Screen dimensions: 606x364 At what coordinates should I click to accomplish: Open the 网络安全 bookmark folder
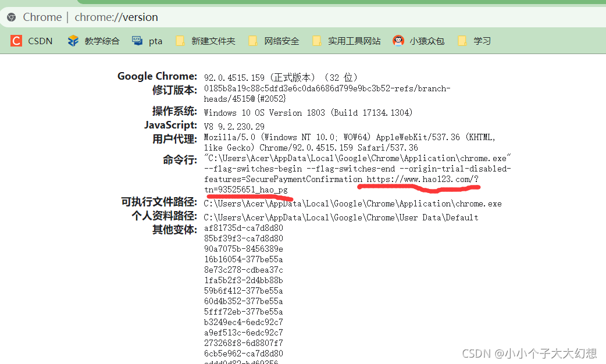[273, 41]
